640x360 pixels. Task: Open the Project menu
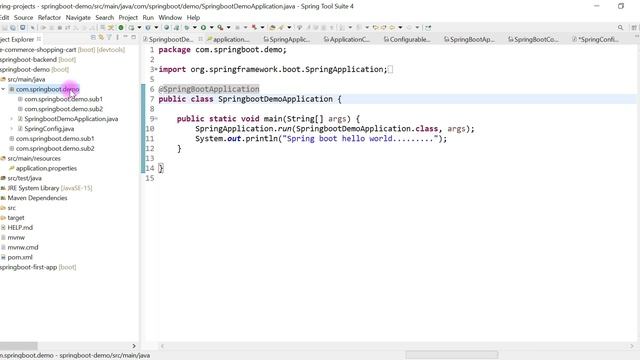tap(128, 18)
